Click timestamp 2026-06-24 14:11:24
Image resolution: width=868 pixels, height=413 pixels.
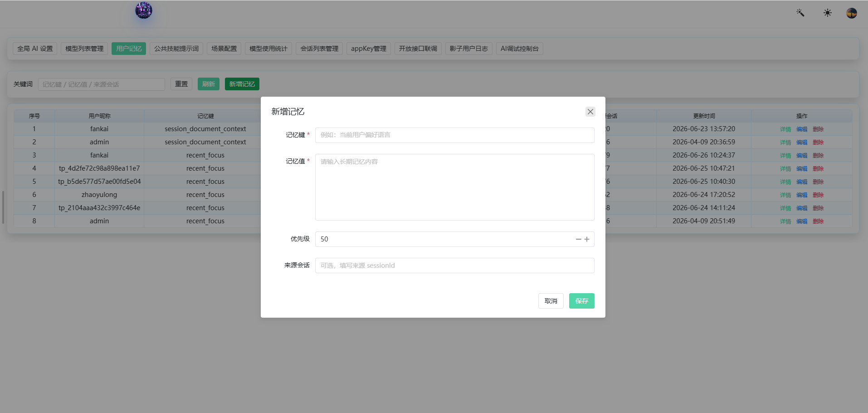pos(704,208)
